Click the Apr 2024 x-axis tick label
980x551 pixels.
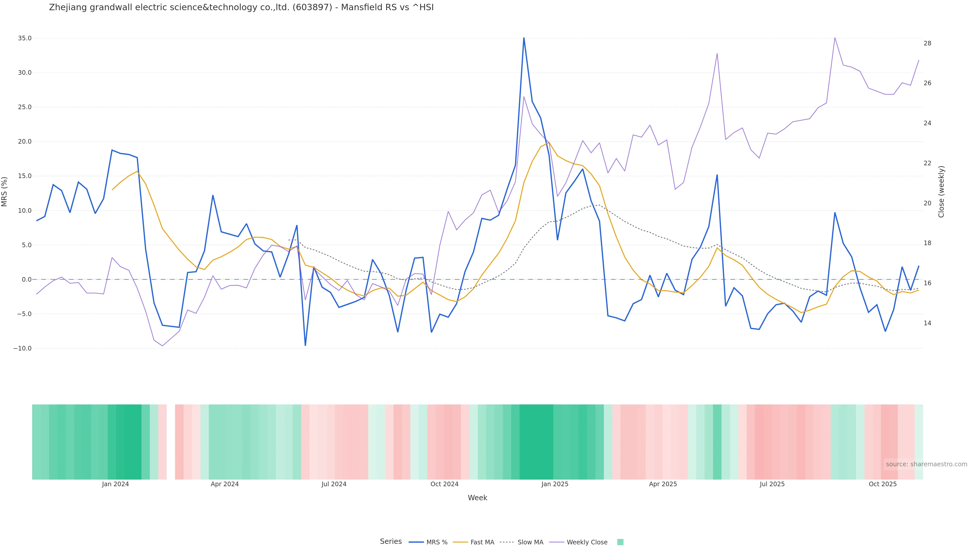click(x=225, y=484)
